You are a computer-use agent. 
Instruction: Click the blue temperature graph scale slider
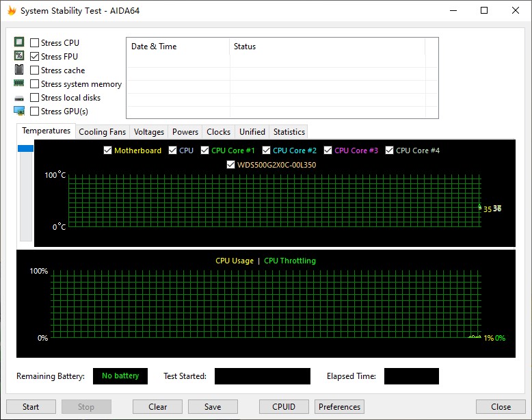(x=25, y=148)
